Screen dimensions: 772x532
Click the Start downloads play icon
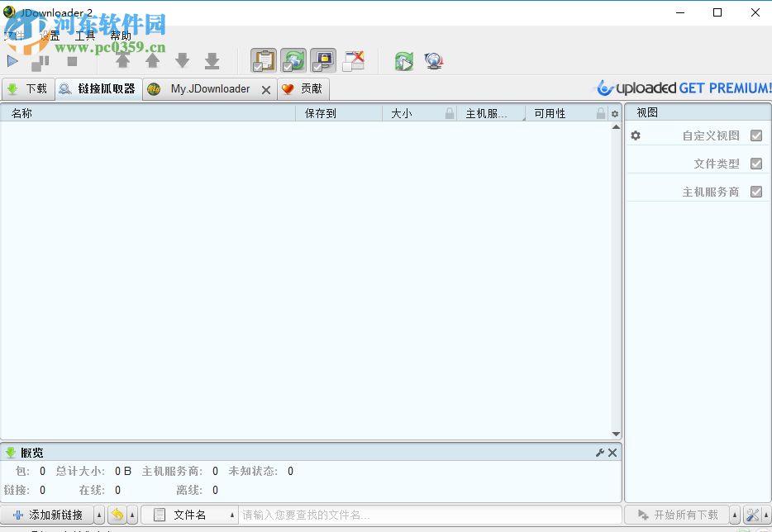(x=12, y=60)
